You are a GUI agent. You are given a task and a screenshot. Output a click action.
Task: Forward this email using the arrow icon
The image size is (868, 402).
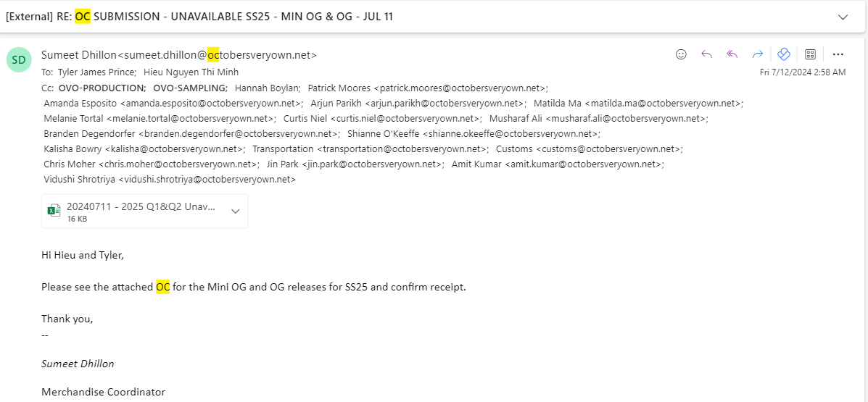pos(757,54)
